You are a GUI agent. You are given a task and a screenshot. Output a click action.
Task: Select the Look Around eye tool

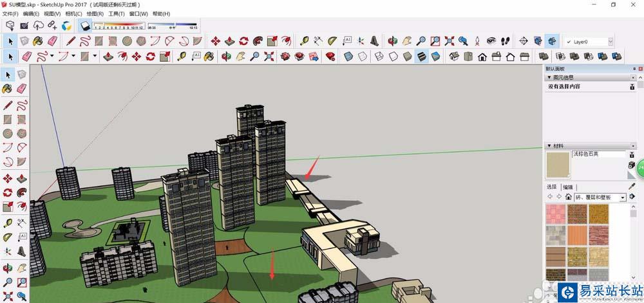[x=491, y=41]
